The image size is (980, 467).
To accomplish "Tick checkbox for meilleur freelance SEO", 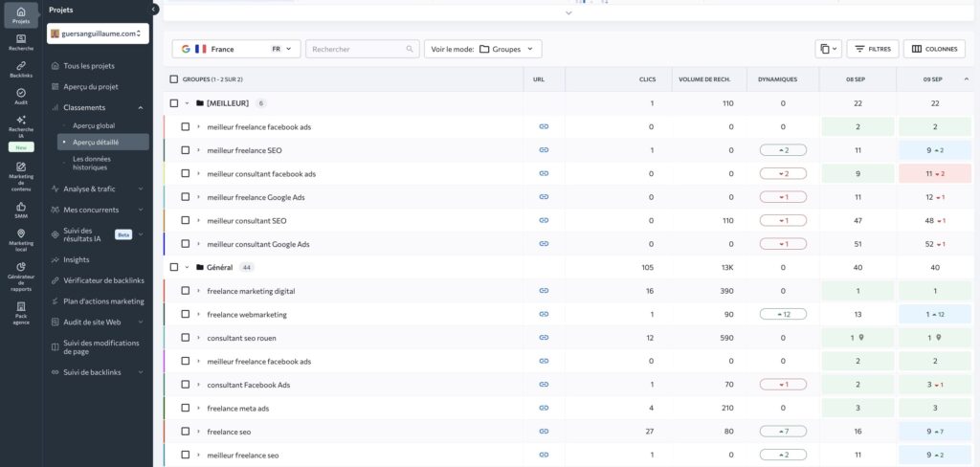I will pos(185,150).
